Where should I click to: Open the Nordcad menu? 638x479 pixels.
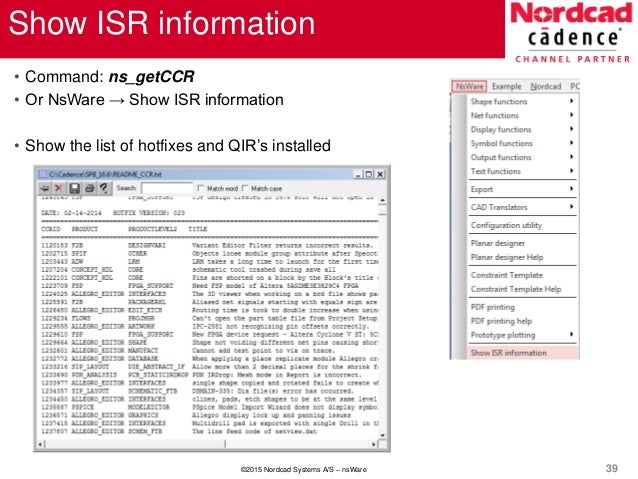click(x=546, y=86)
